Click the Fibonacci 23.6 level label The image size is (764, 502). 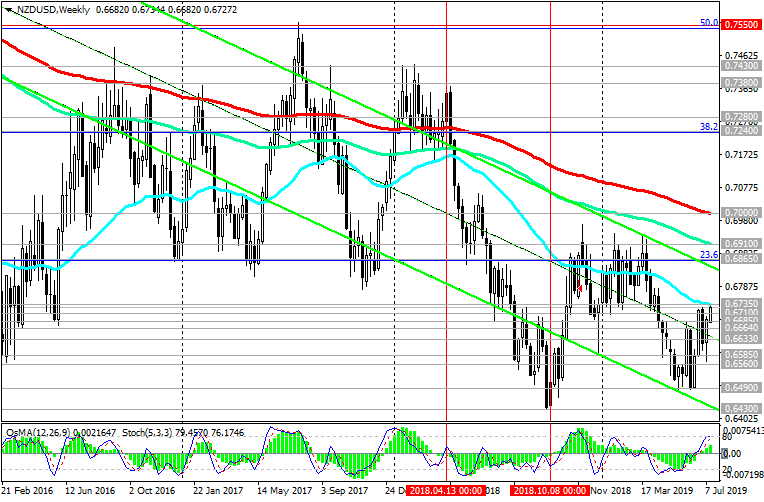click(709, 254)
